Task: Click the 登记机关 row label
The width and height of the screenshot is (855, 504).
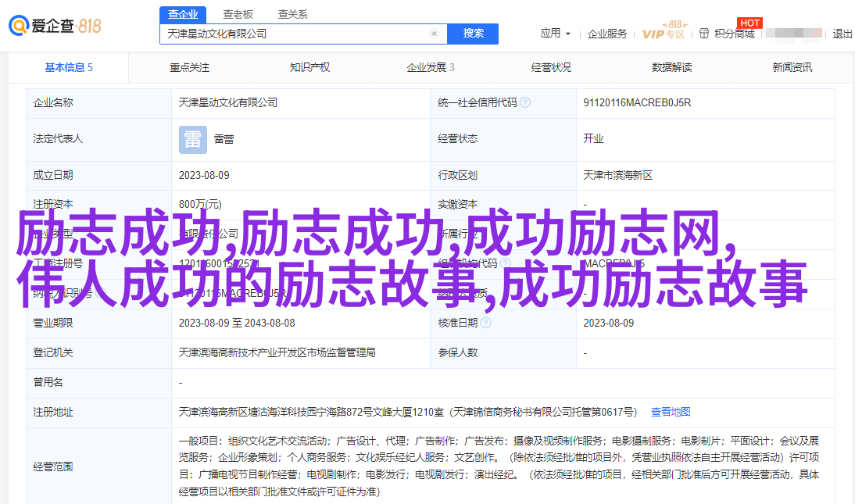Action: click(x=53, y=353)
